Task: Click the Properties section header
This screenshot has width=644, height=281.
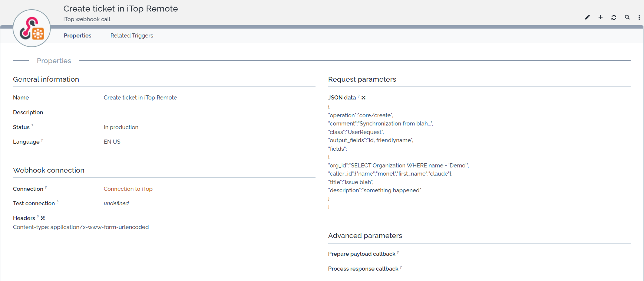Action: [x=54, y=61]
